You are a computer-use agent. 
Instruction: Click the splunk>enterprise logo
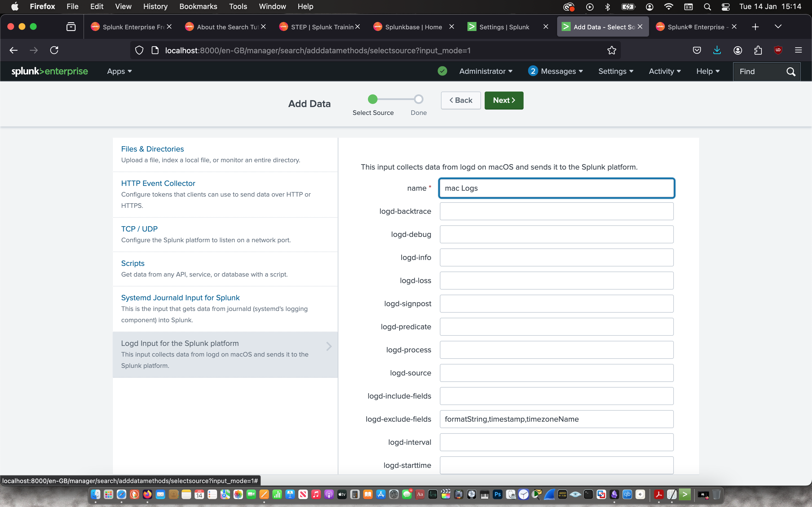(50, 71)
